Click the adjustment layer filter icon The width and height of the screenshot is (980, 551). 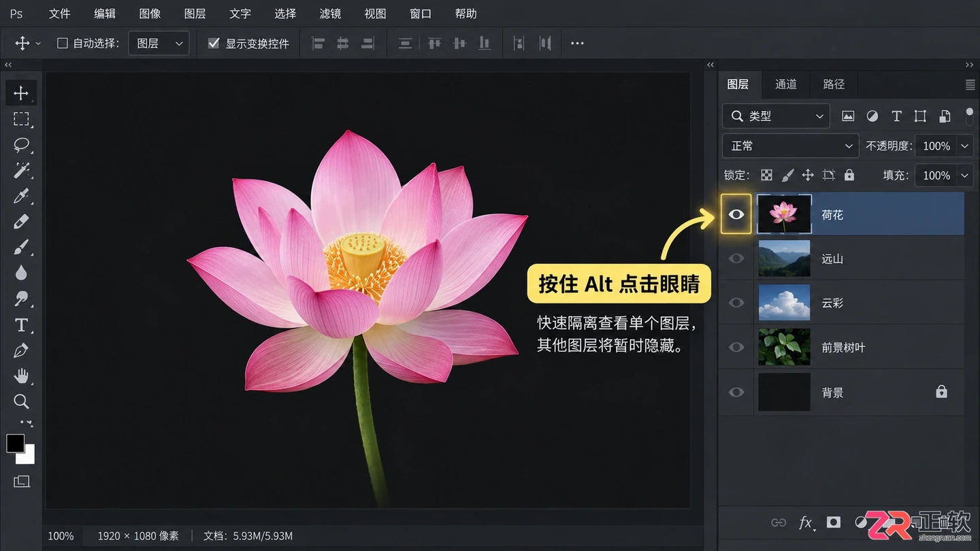872,116
